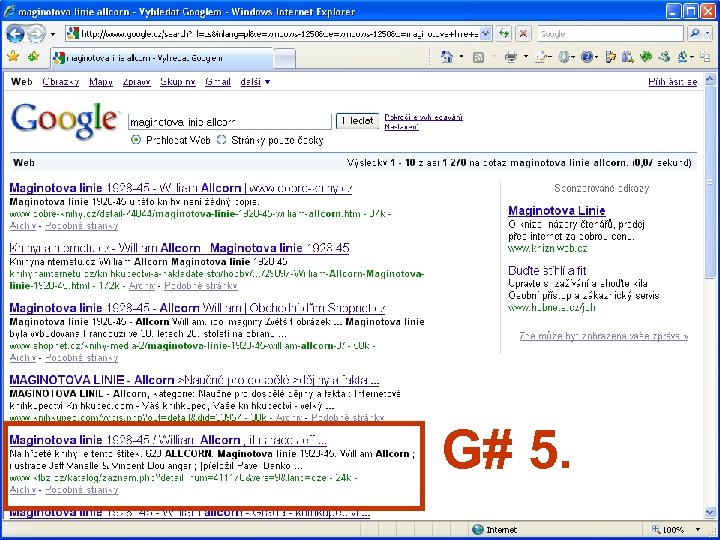Click the vertical scrollbar up arrow
720x540 pixels.
[x=710, y=79]
